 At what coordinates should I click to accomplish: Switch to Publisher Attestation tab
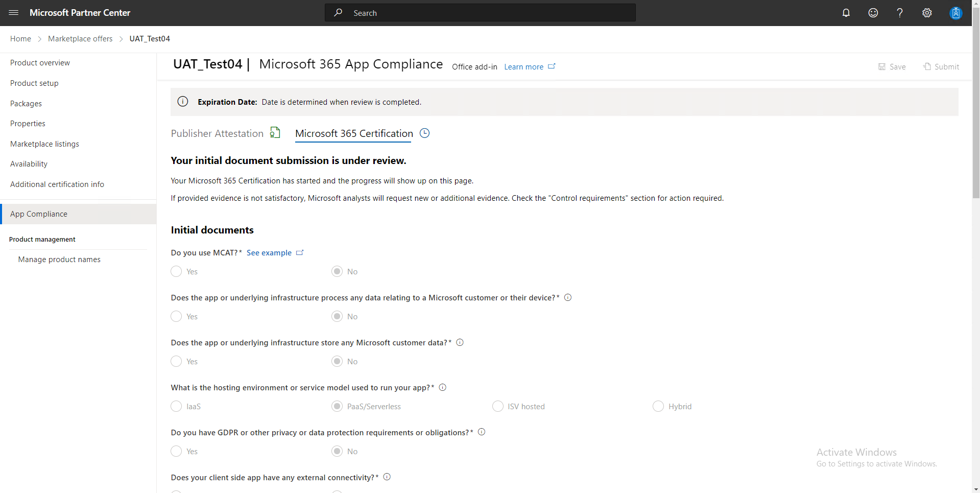217,133
